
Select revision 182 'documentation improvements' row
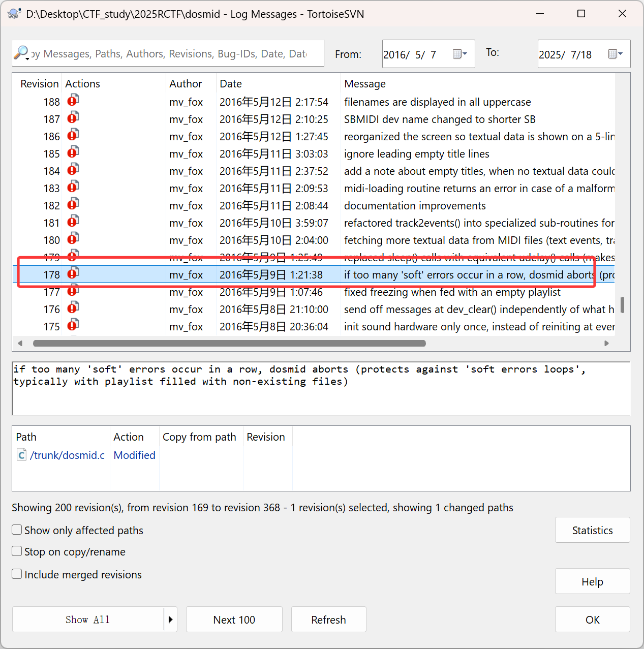point(314,206)
